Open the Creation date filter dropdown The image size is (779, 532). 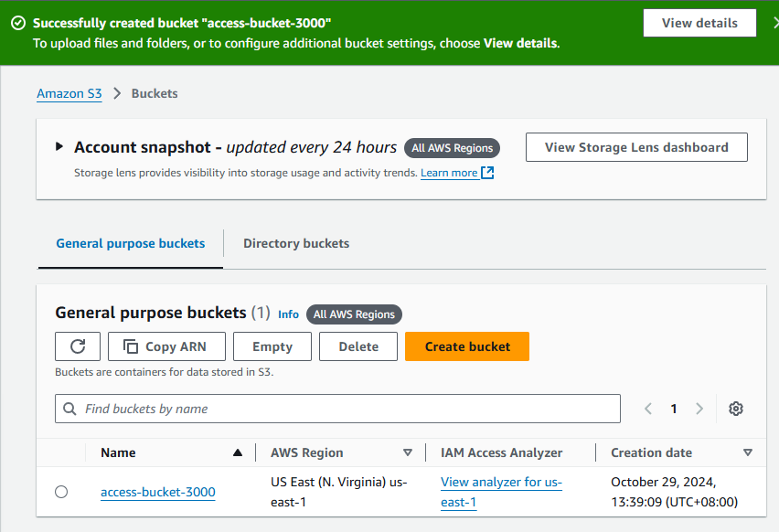[748, 452]
